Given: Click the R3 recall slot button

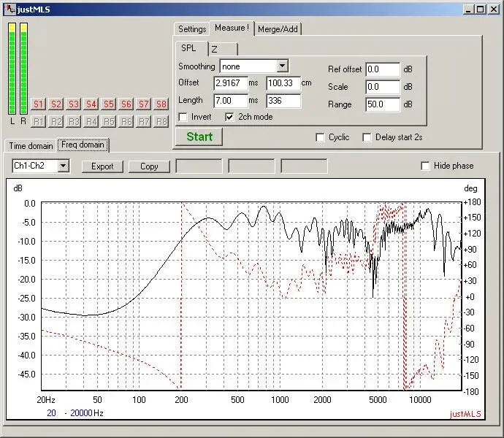Looking at the screenshot, I should point(73,121).
